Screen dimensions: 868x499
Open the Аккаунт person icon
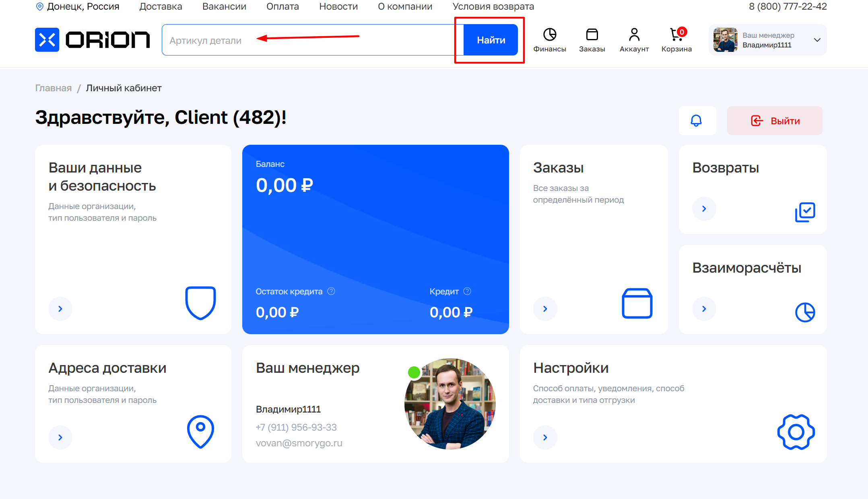[x=634, y=35]
